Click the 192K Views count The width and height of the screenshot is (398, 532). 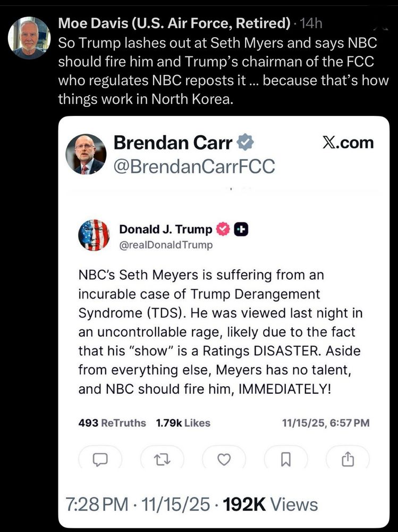pos(269,504)
